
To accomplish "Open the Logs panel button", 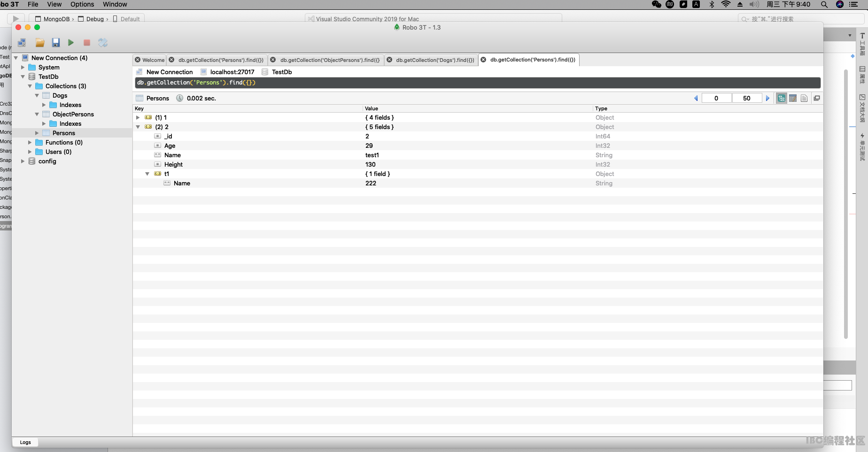I will pos(25,442).
